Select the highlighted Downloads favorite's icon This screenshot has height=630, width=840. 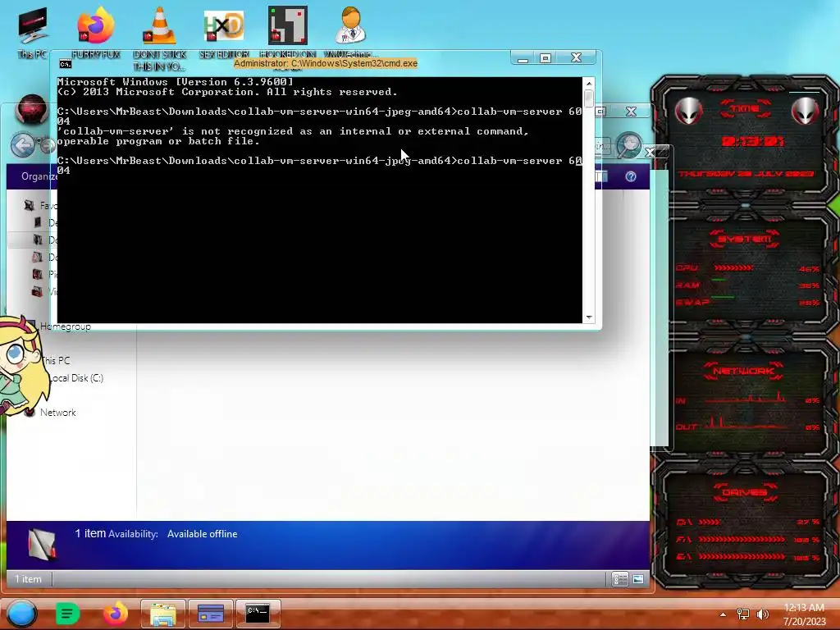click(38, 240)
